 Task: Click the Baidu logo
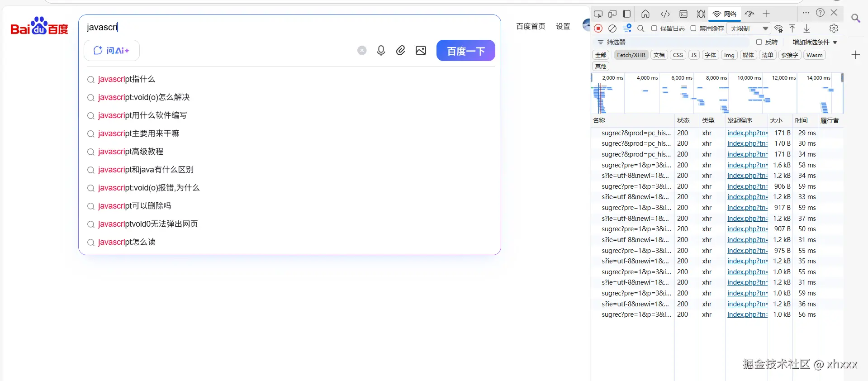(x=39, y=26)
